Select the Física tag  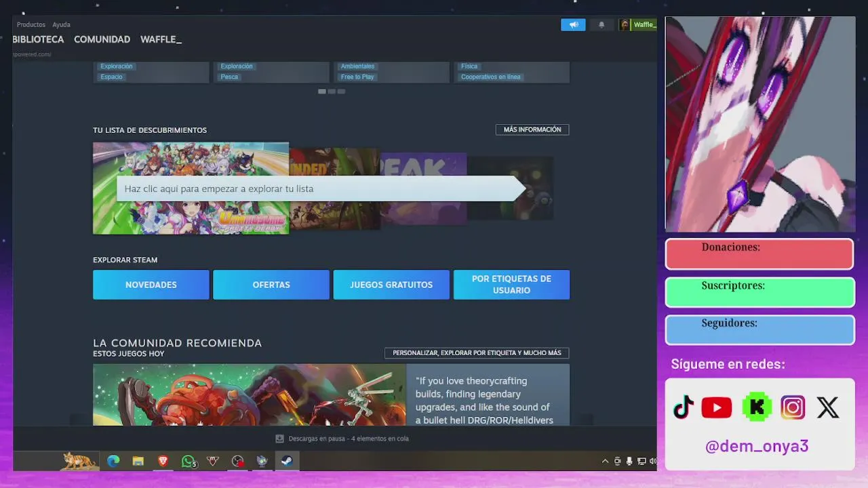tap(469, 66)
